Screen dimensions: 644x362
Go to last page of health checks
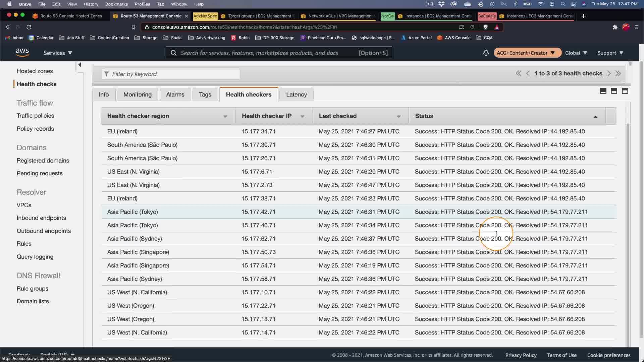(618, 73)
